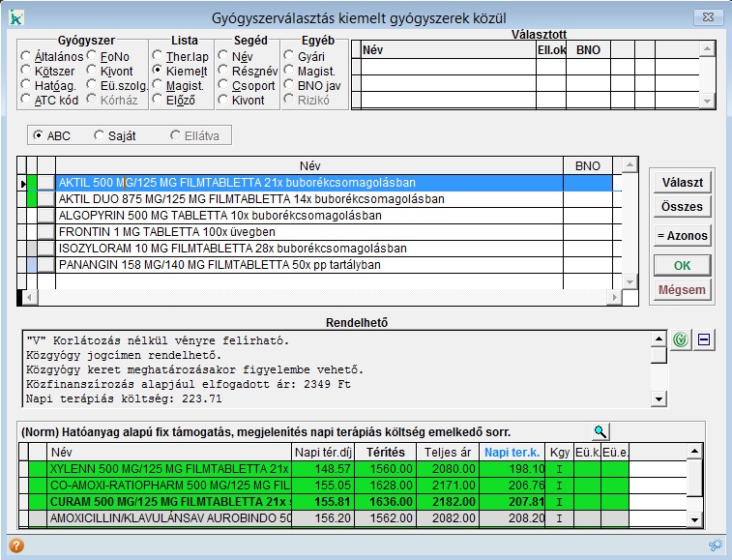Click the row button beside ALGOPYRIN
732x560 pixels.
point(46,216)
